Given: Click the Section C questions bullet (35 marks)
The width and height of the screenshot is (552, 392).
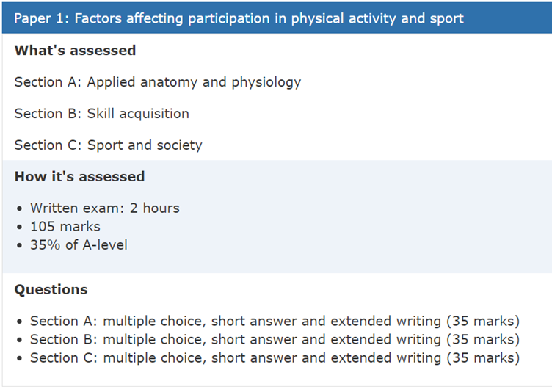Looking at the screenshot, I should pyautogui.click(x=275, y=357).
